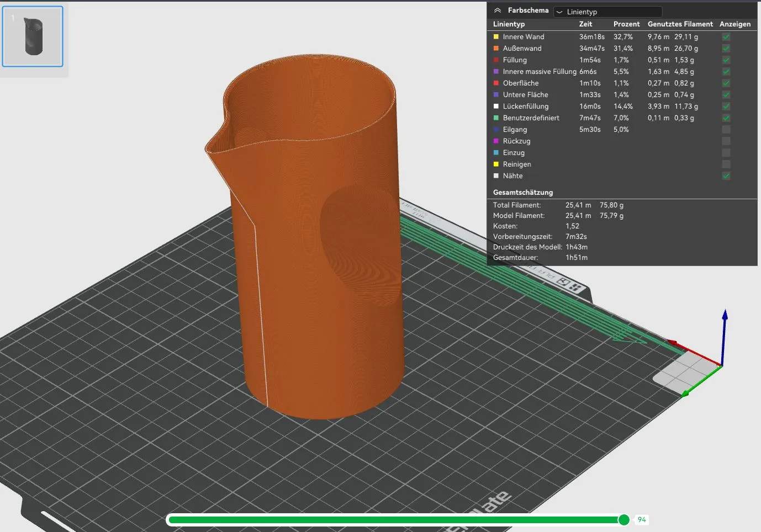761x532 pixels.
Task: Click the white Nähte color swatch
Action: coord(496,176)
